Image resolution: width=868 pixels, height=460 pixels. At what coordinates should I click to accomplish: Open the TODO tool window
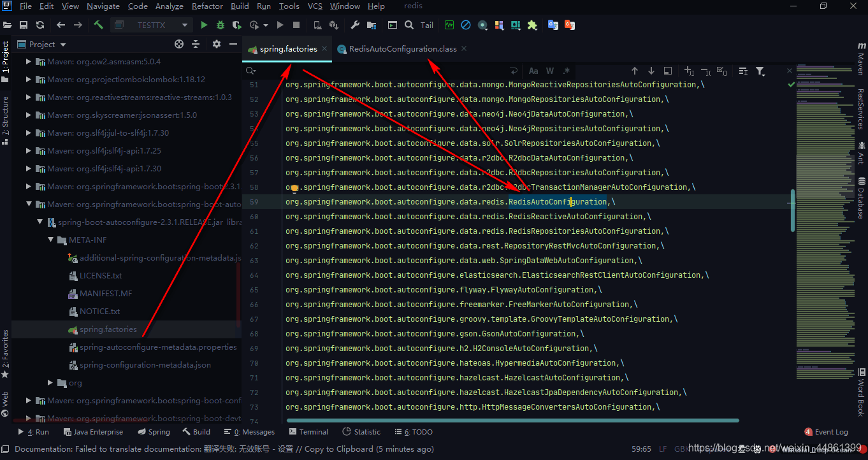click(413, 431)
